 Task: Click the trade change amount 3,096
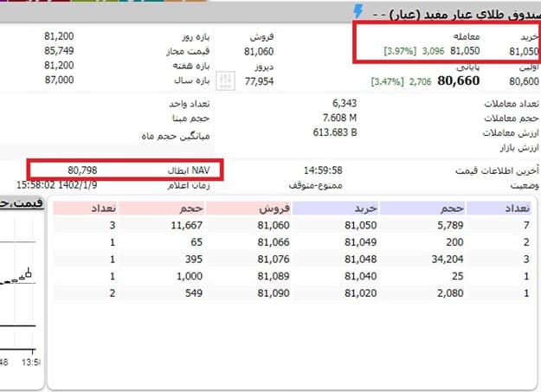point(433,51)
